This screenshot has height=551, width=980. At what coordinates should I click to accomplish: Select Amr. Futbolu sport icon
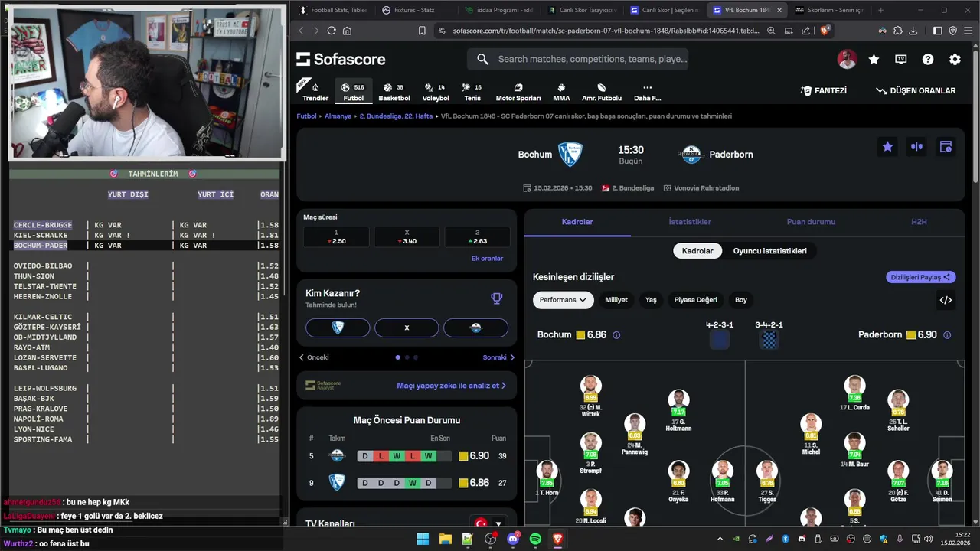coord(602,92)
